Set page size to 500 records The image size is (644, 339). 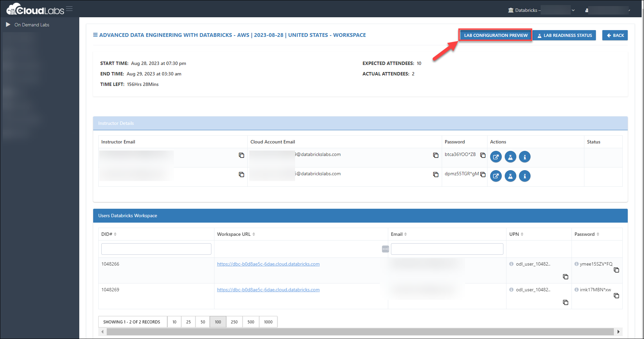(251, 322)
